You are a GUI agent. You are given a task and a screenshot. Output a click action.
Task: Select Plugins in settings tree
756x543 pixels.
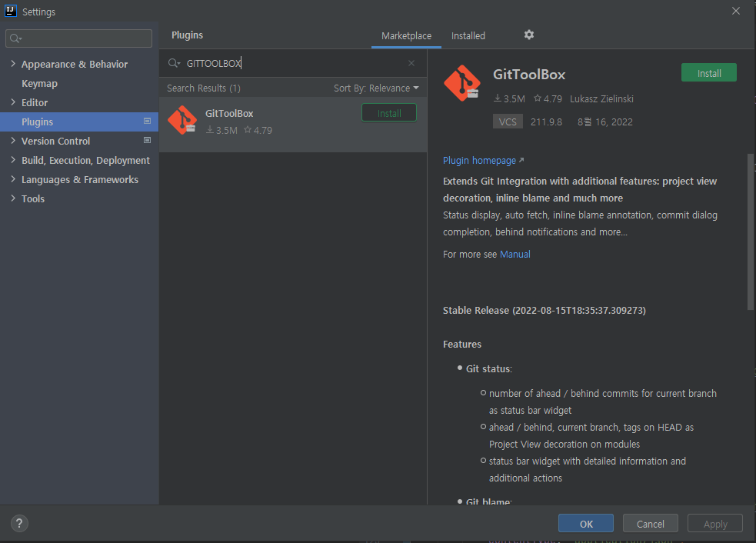(79, 122)
